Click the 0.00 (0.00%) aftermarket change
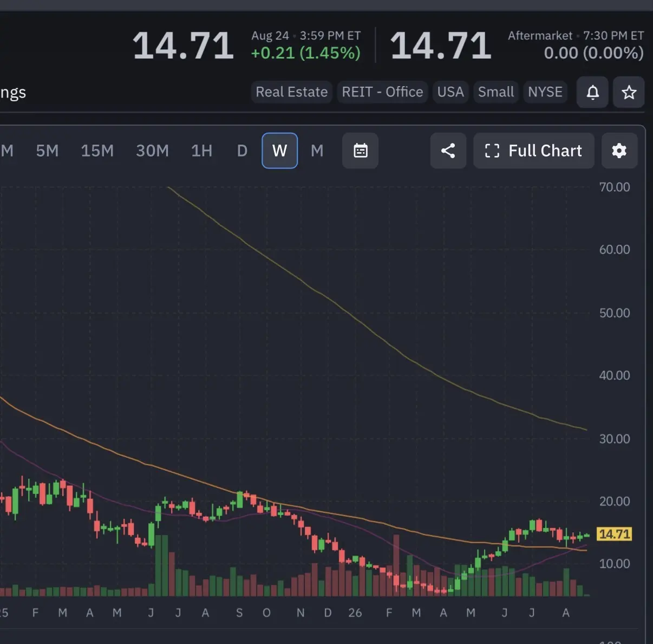 [x=593, y=53]
